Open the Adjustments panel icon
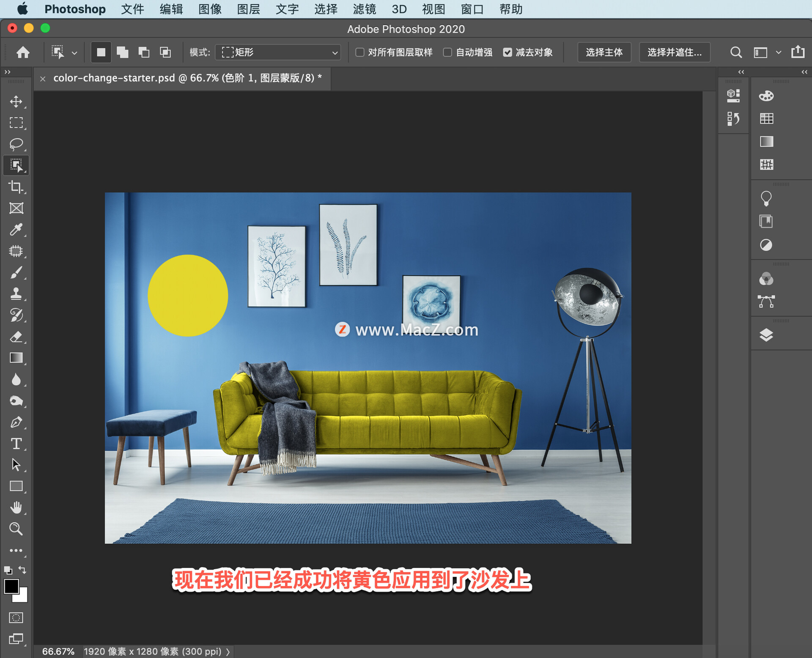 tap(766, 245)
